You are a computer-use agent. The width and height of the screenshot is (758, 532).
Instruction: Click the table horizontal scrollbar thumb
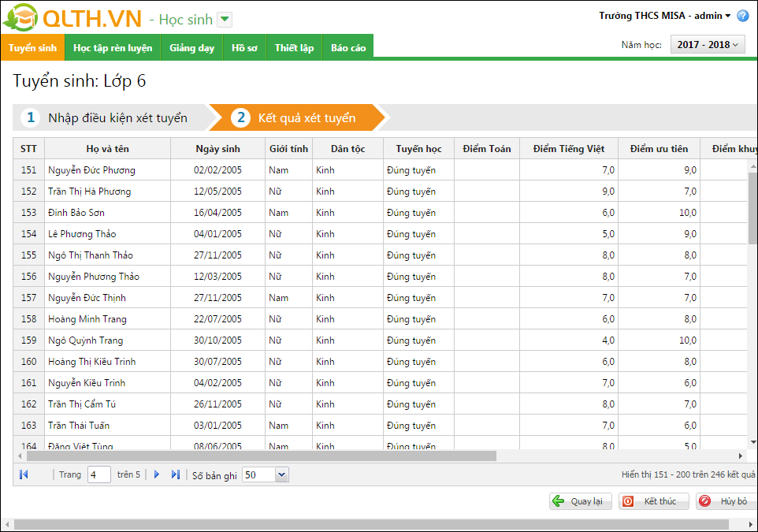pos(261,456)
